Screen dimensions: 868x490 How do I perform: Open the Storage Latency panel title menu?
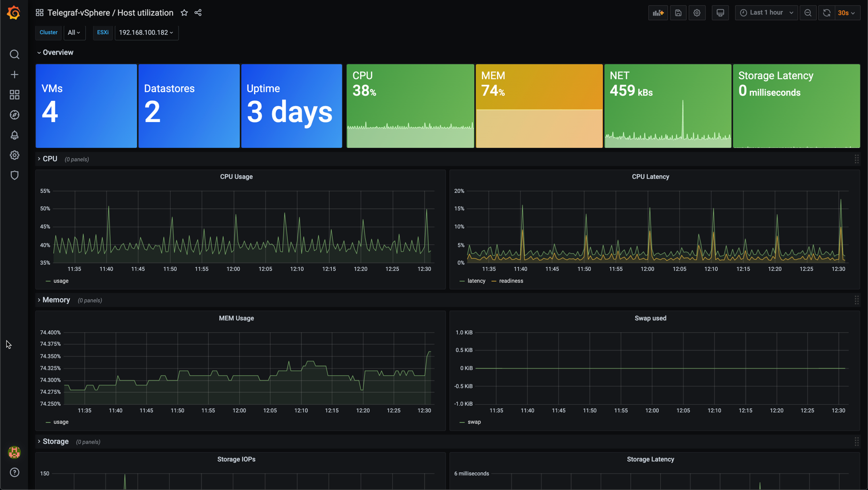650,459
